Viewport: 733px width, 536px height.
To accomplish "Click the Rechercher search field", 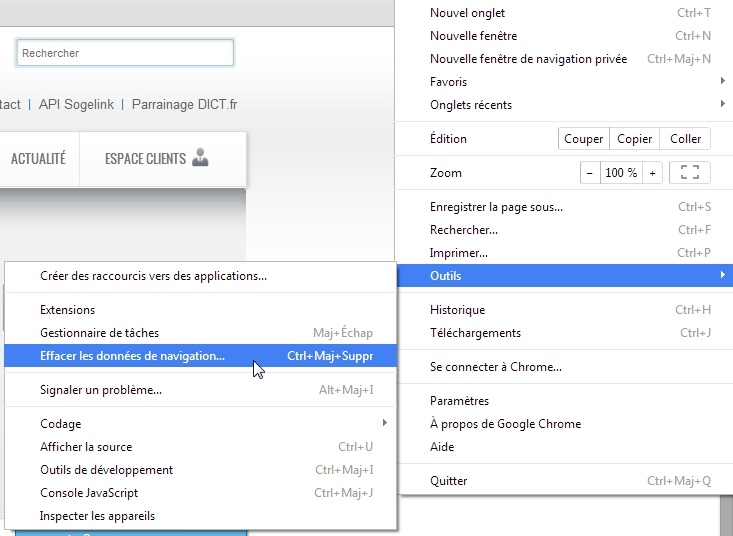I will [125, 53].
